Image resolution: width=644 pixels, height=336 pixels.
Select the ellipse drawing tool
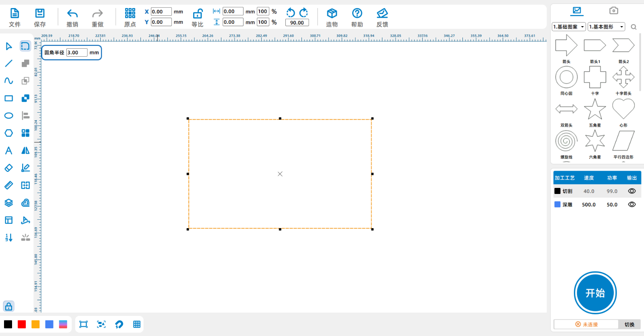click(x=8, y=116)
